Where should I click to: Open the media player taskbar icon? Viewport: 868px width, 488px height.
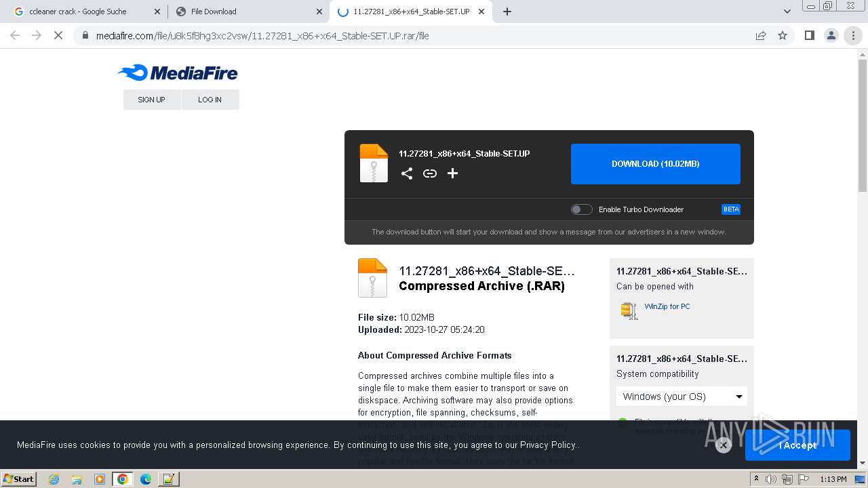click(x=100, y=479)
